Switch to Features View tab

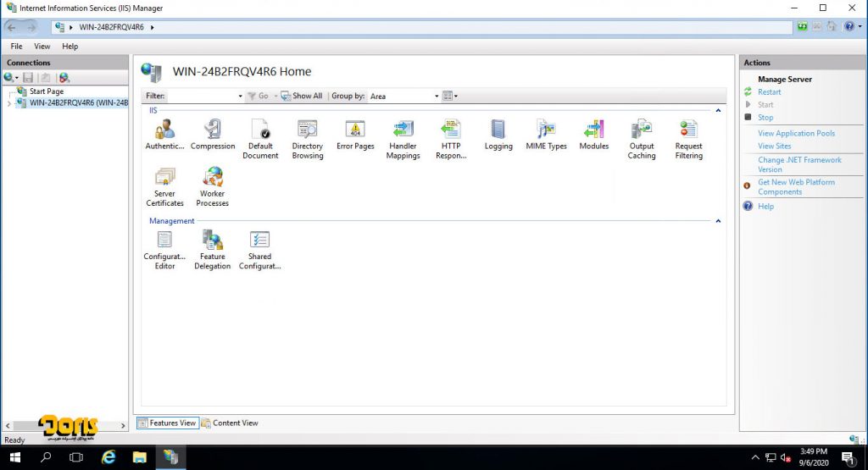(x=167, y=423)
